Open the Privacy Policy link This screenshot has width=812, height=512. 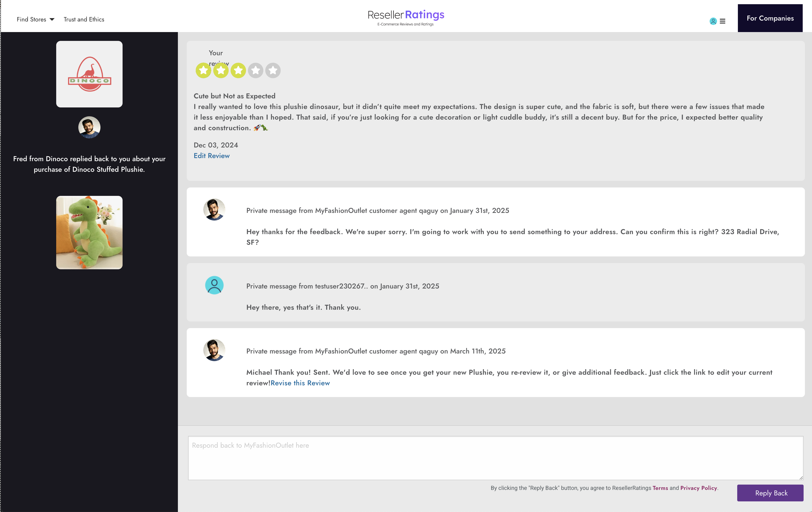pos(698,488)
